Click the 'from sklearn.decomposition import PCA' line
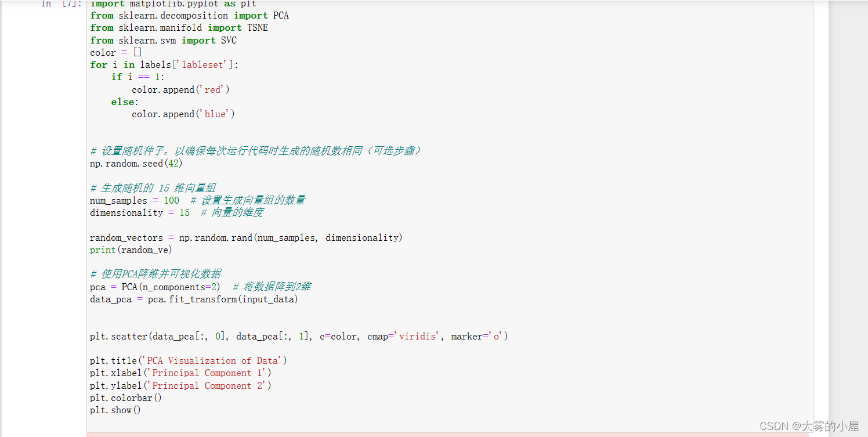This screenshot has width=868, height=437. click(x=189, y=16)
